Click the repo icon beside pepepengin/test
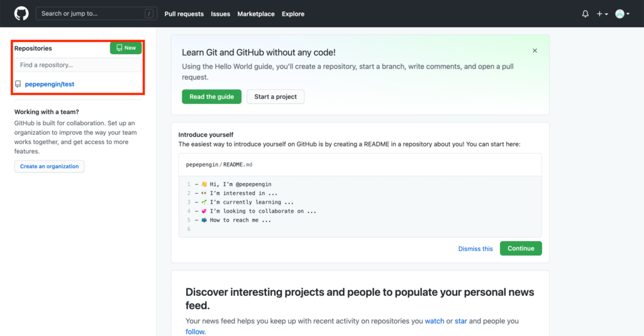644x336 pixels. [x=18, y=84]
